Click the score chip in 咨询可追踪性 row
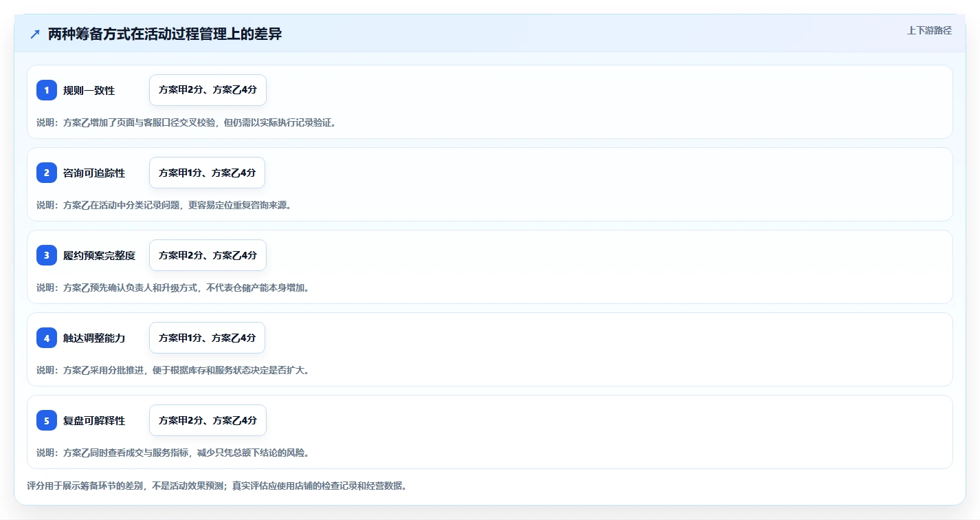 click(x=207, y=173)
